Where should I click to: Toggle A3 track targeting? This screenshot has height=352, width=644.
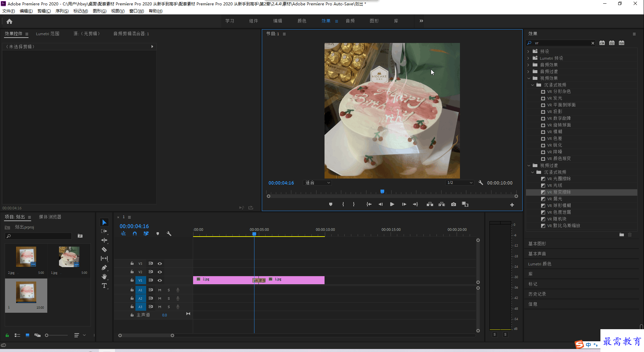140,307
